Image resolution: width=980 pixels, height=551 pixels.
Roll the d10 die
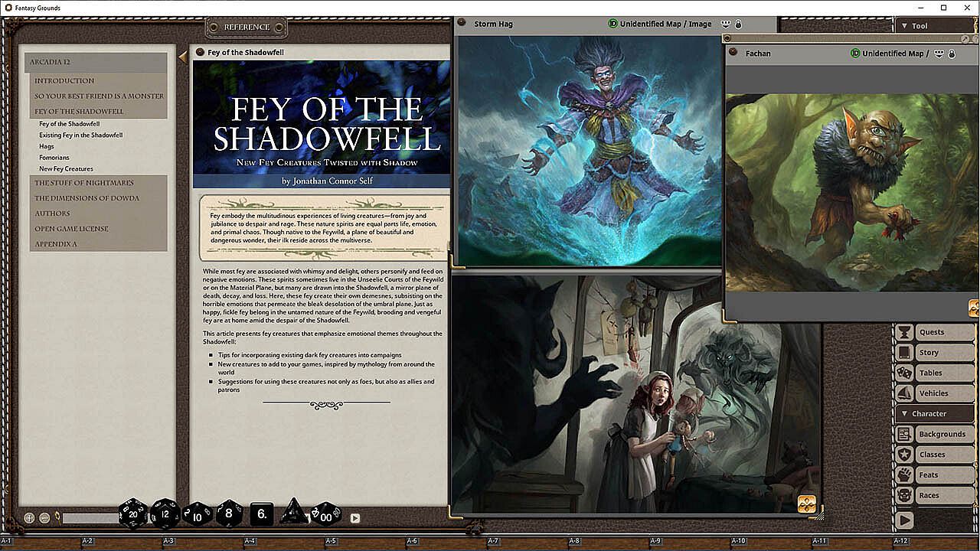coord(198,515)
